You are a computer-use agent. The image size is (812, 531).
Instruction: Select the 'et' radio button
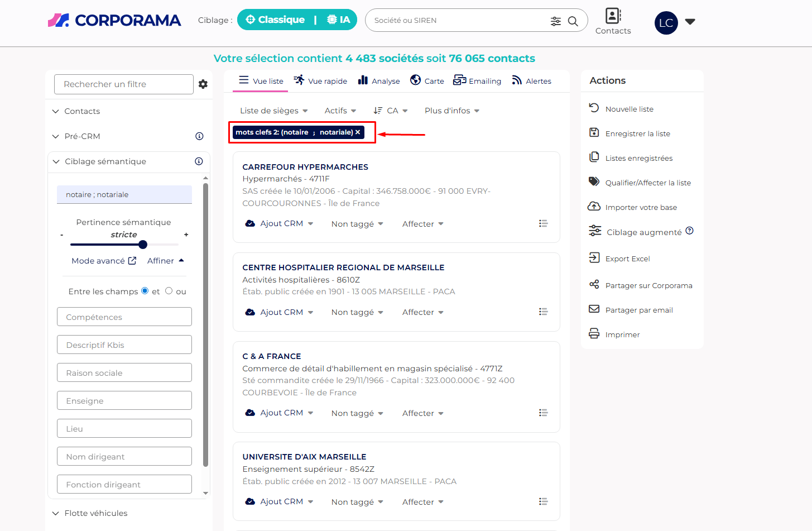[x=145, y=291]
